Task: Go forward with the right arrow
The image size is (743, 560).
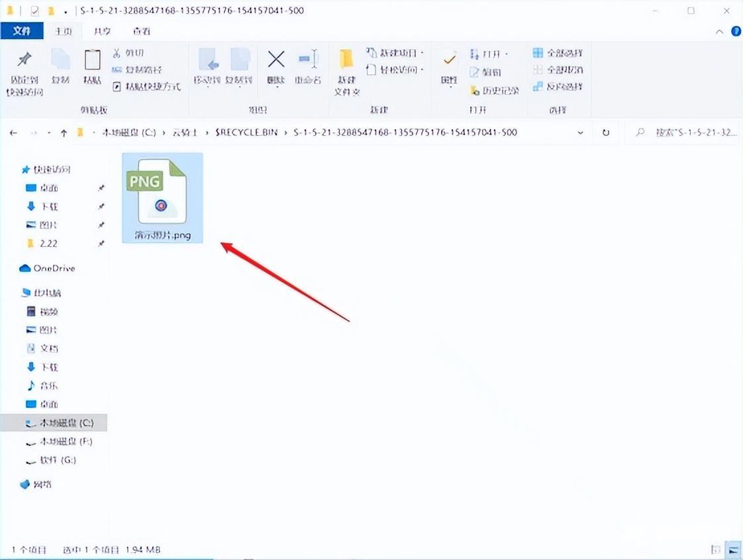Action: [x=33, y=132]
